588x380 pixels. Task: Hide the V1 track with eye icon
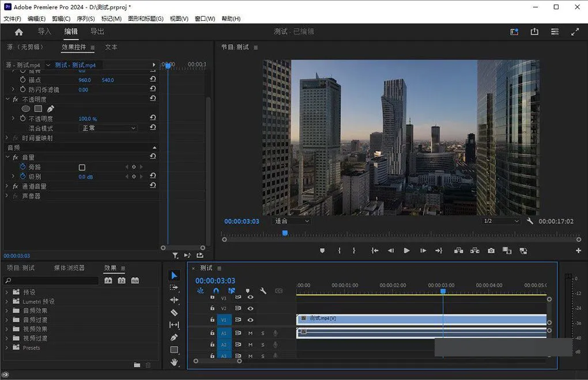(250, 320)
